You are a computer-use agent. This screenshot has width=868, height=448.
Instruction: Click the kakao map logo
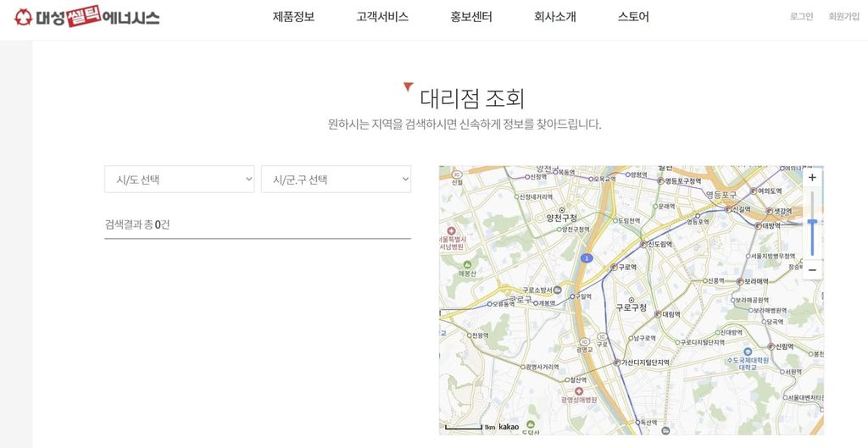509,427
